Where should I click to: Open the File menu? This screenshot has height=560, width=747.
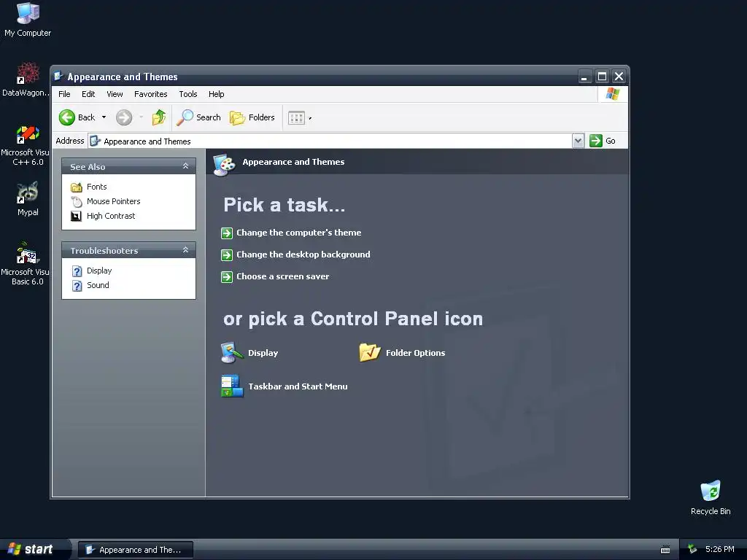(x=64, y=94)
